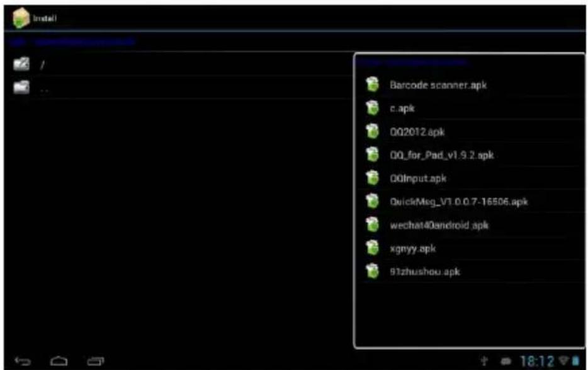
Task: Click the APK icon next to c.apk
Action: click(x=372, y=108)
